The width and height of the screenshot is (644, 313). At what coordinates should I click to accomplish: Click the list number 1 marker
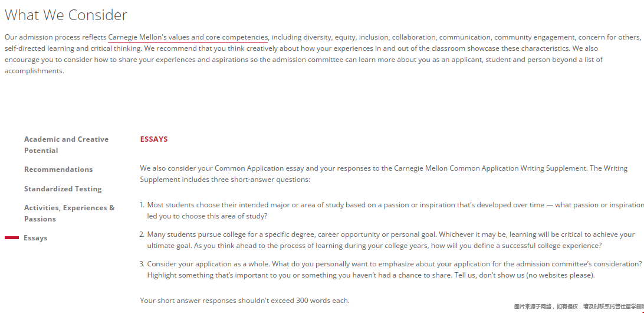(x=142, y=205)
